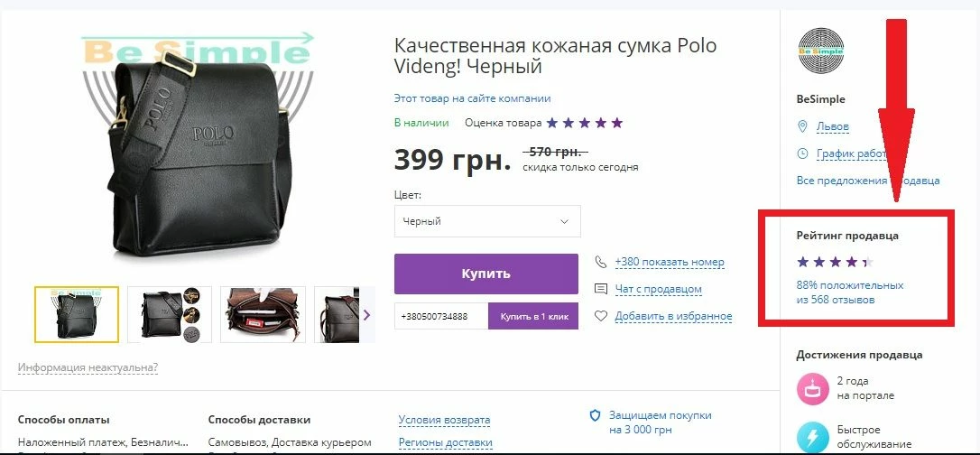980x455 pixels.
Task: Click the heart icon to favorite item
Action: tap(601, 316)
